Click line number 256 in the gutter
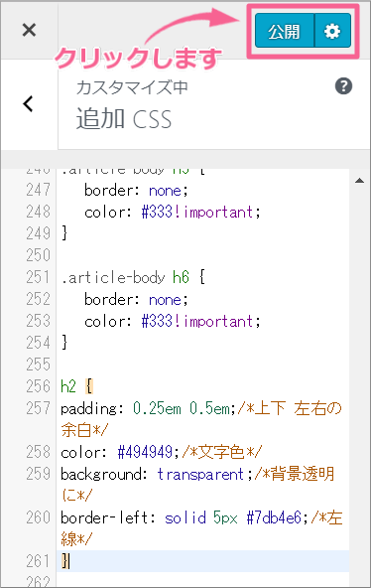 point(38,386)
